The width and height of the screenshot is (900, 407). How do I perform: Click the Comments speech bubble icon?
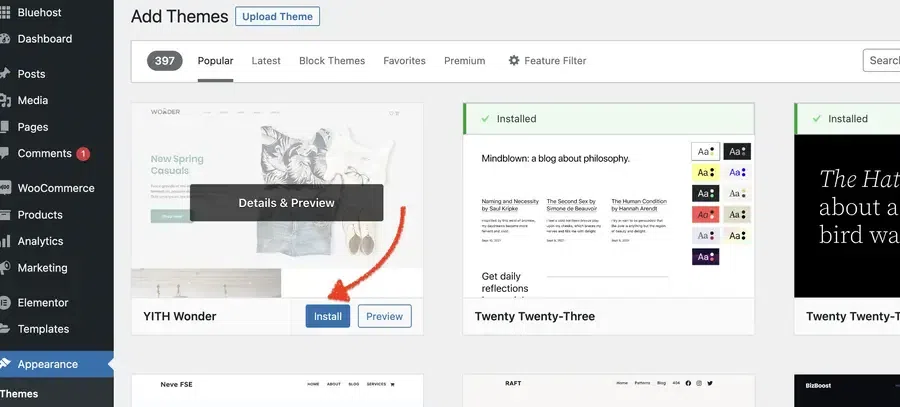tap(5, 153)
